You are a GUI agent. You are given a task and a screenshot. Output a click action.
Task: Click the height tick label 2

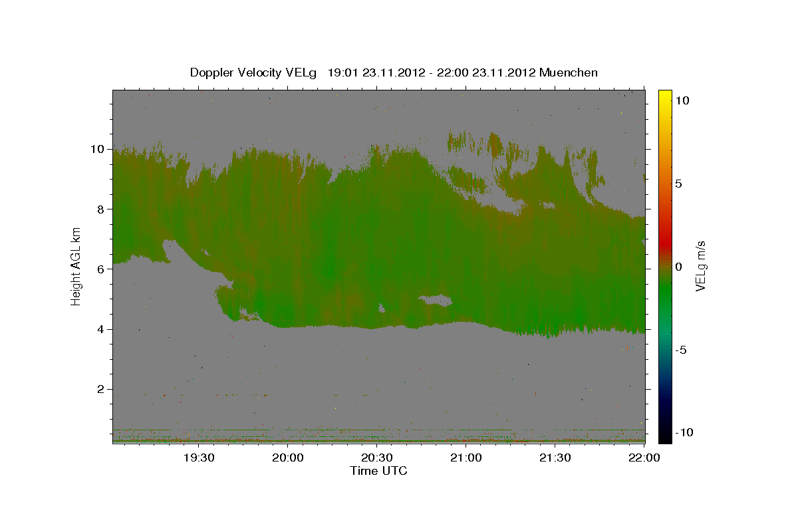100,389
